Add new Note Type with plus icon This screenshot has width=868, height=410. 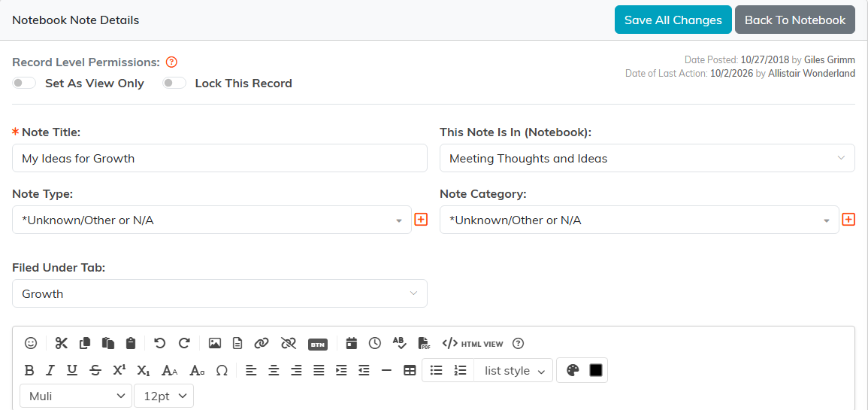422,220
